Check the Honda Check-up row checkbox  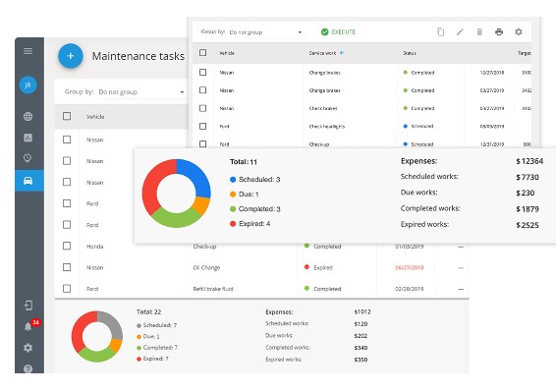pyautogui.click(x=67, y=246)
